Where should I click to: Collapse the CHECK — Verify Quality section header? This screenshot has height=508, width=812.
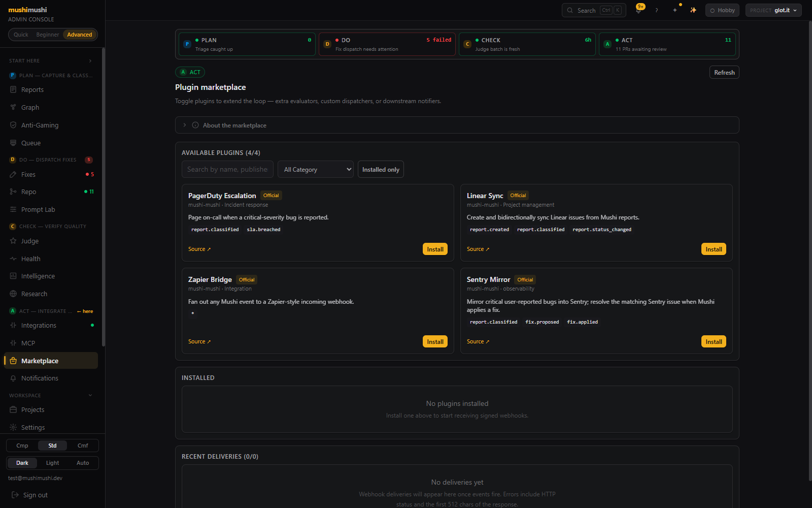pyautogui.click(x=51, y=226)
